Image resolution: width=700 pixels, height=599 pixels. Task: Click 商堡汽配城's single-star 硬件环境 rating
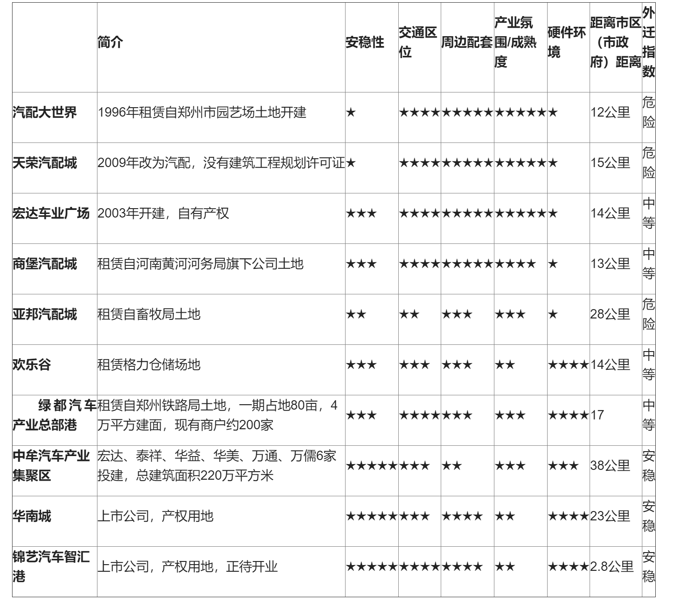click(x=553, y=264)
